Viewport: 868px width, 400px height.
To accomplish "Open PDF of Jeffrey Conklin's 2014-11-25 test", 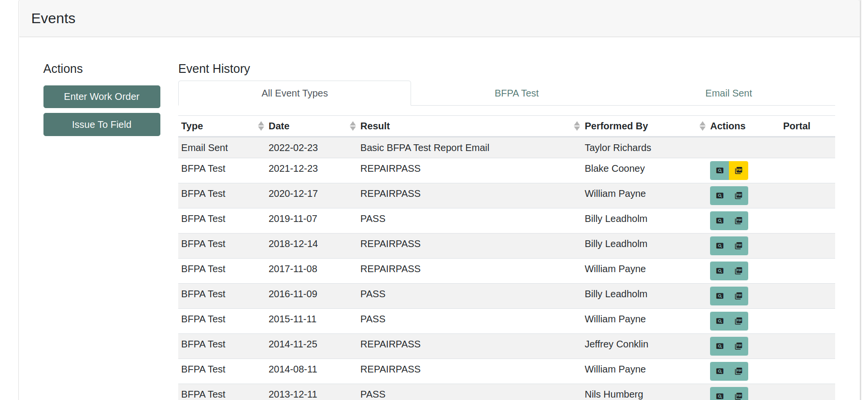I will 739,346.
